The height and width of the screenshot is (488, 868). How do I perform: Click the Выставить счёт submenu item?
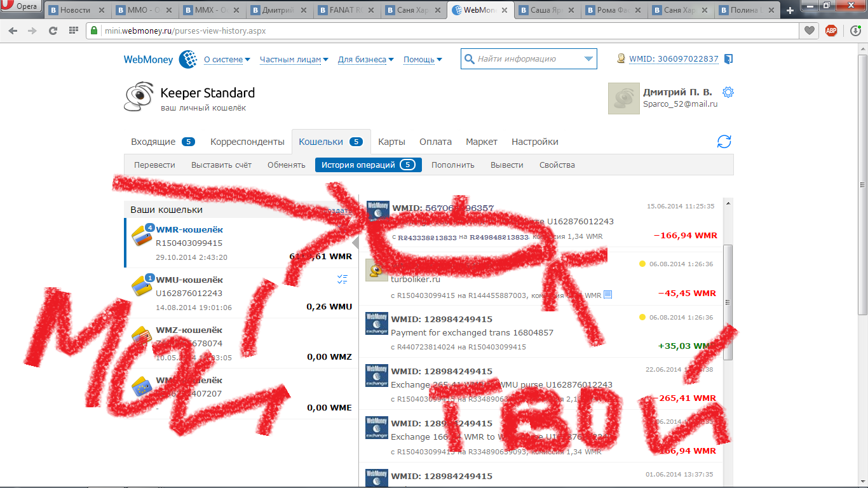tap(221, 165)
